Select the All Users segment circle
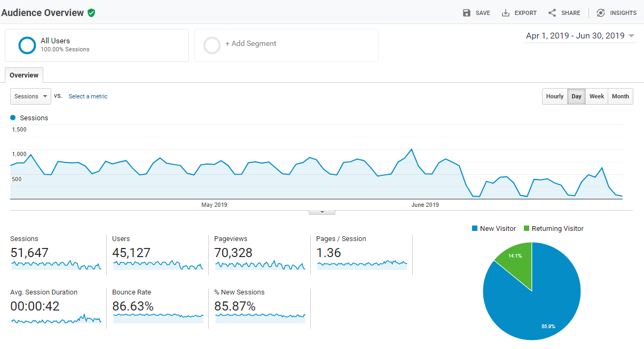The height and width of the screenshot is (349, 644). point(27,45)
